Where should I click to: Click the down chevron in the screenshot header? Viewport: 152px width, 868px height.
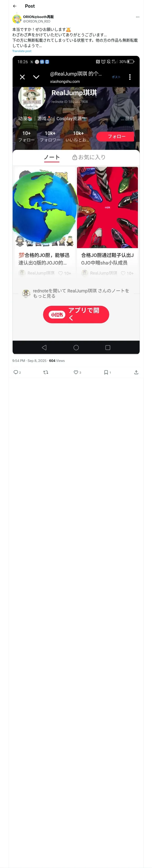click(x=36, y=77)
